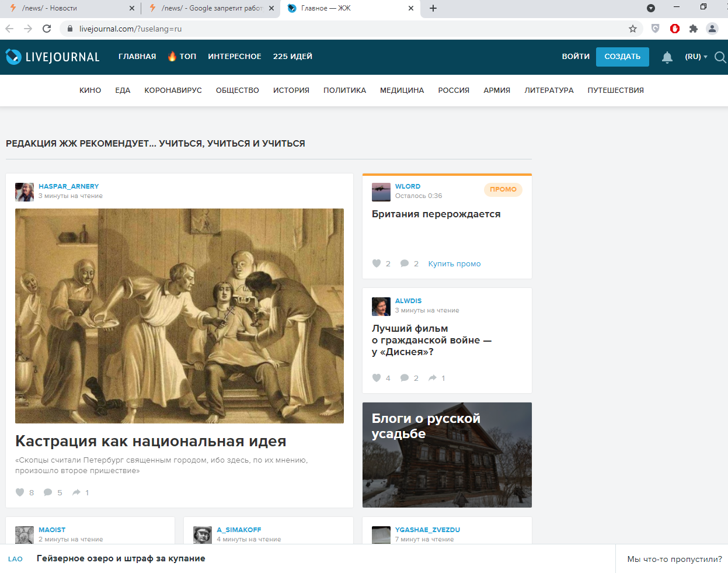The height and width of the screenshot is (573, 728).
Task: Select the ИСТОРИЯ category
Action: (291, 91)
